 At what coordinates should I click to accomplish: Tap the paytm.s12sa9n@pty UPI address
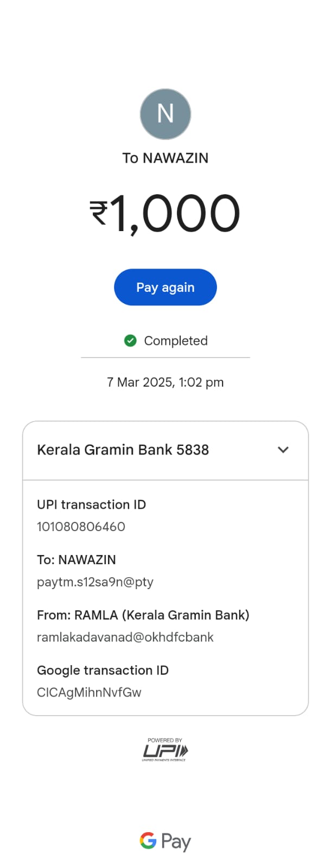[x=95, y=582]
